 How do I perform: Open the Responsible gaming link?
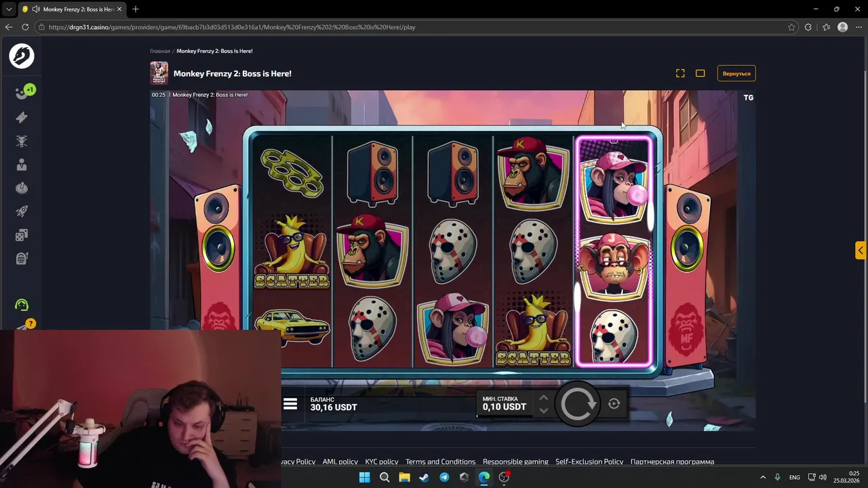tap(515, 462)
